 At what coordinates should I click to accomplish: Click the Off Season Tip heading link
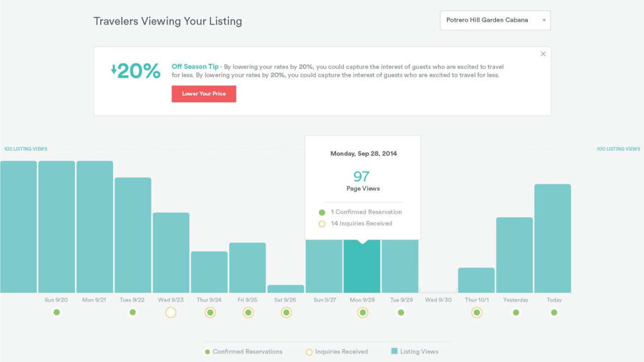[x=194, y=66]
